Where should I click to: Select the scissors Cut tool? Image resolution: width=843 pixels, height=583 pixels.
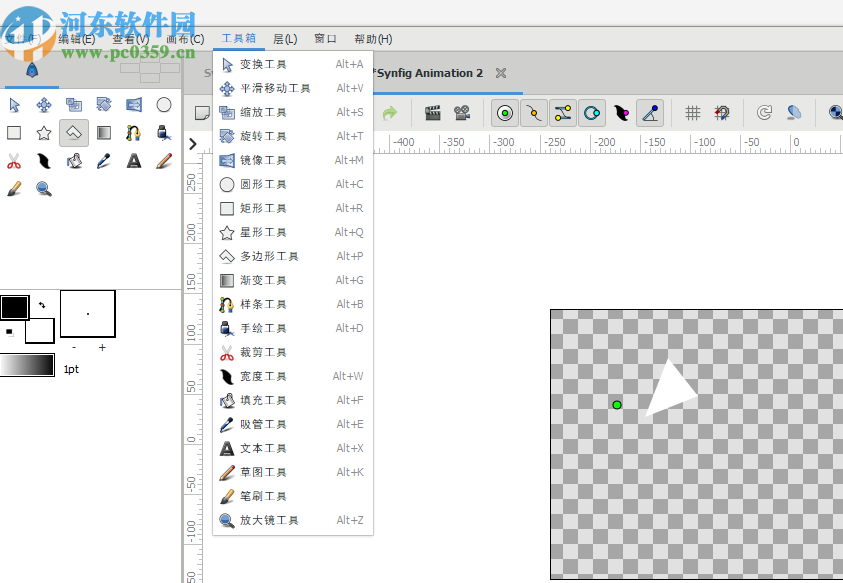(14, 160)
